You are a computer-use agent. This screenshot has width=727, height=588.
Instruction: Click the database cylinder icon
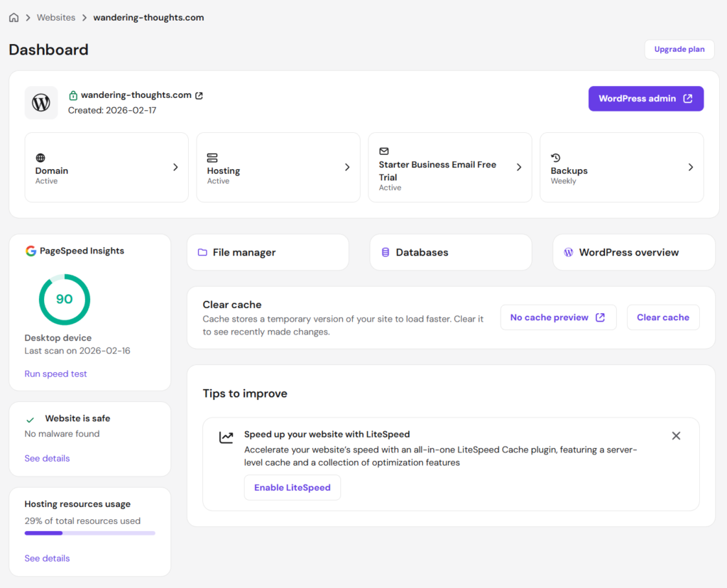(x=386, y=252)
